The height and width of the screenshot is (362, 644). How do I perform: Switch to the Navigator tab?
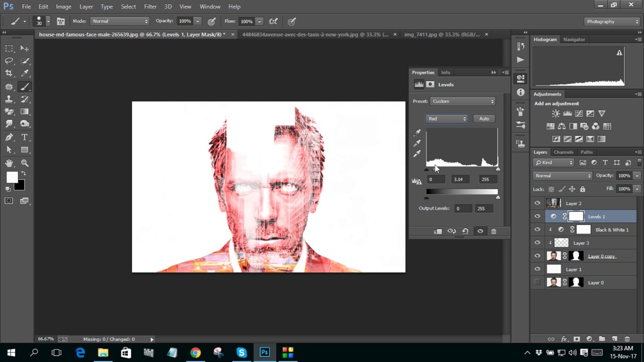click(x=574, y=39)
